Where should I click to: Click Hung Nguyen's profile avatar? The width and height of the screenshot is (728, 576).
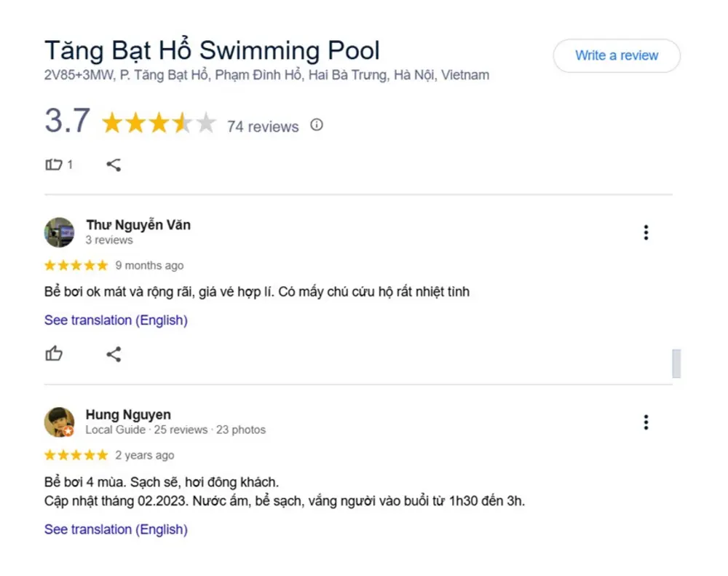pos(59,422)
